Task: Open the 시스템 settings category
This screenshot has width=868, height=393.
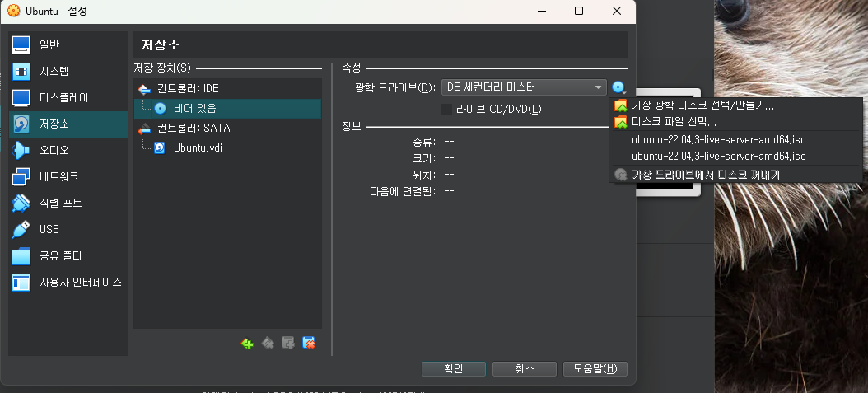Action: pos(68,72)
